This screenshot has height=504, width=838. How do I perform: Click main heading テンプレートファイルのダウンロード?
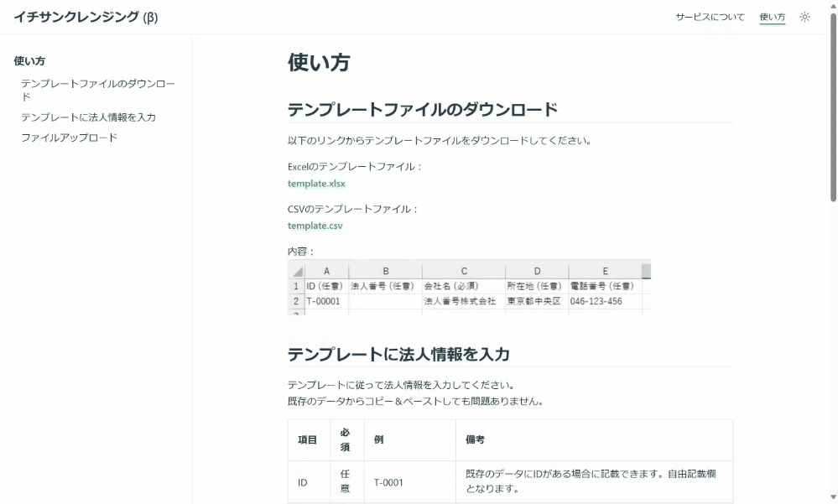coord(422,110)
